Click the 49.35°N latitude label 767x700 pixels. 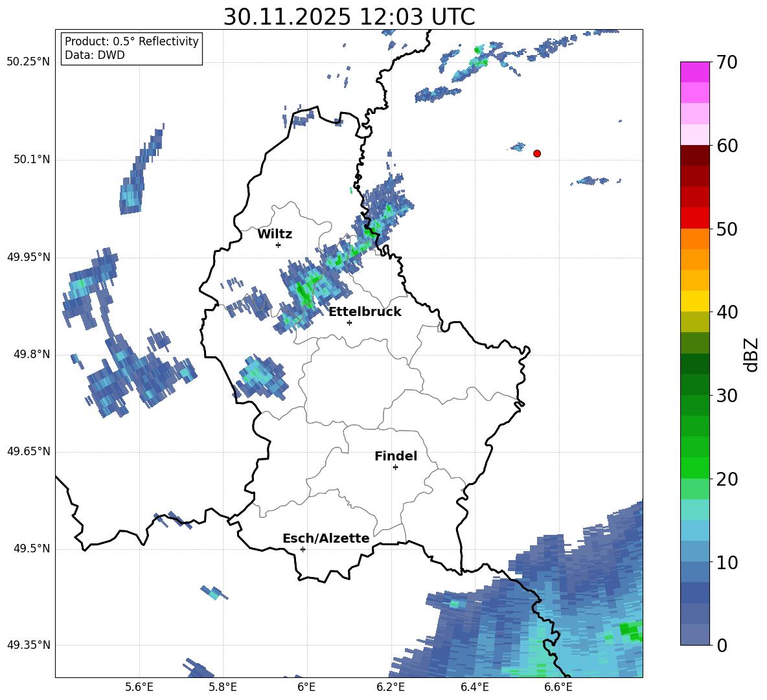(29, 645)
